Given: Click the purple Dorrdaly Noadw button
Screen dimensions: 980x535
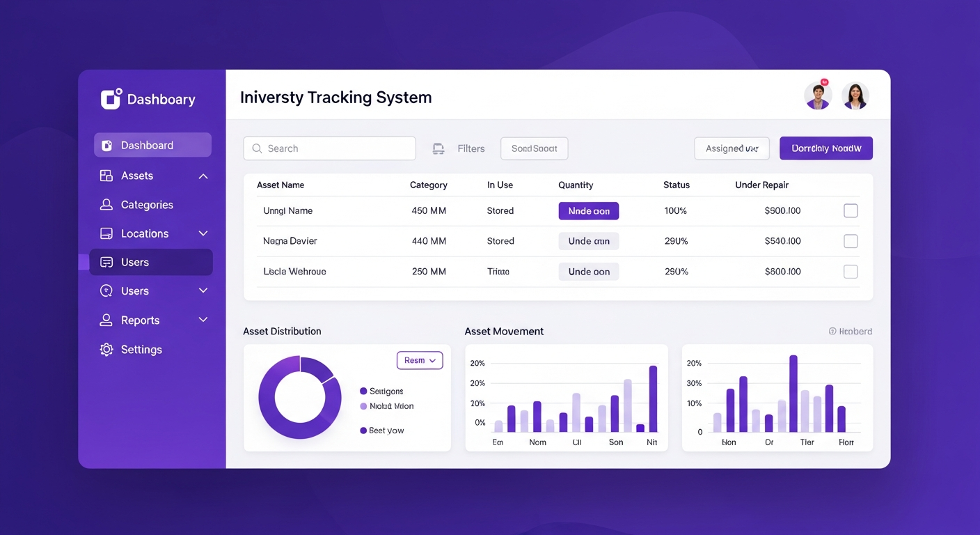Looking at the screenshot, I should point(825,148).
